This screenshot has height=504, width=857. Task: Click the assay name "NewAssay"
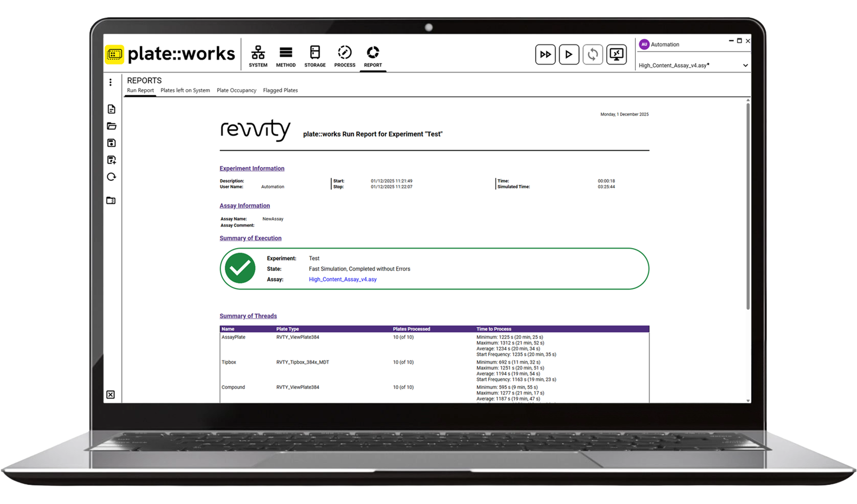(273, 219)
